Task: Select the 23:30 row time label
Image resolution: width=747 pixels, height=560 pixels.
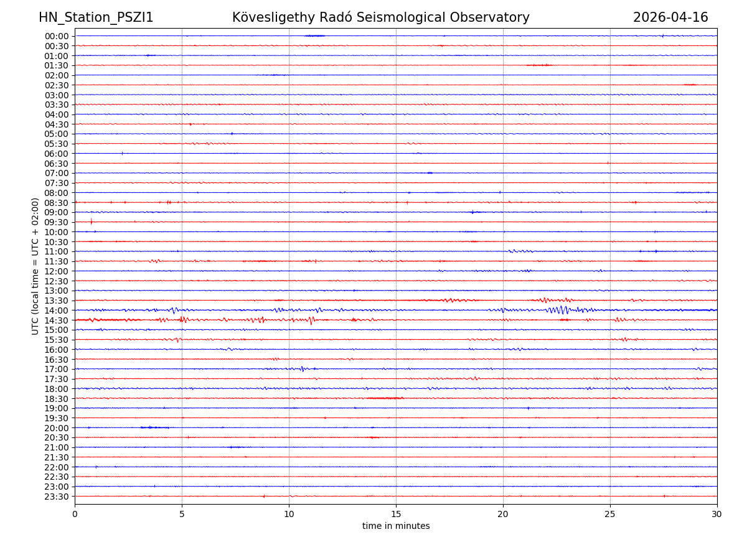Action: click(57, 497)
